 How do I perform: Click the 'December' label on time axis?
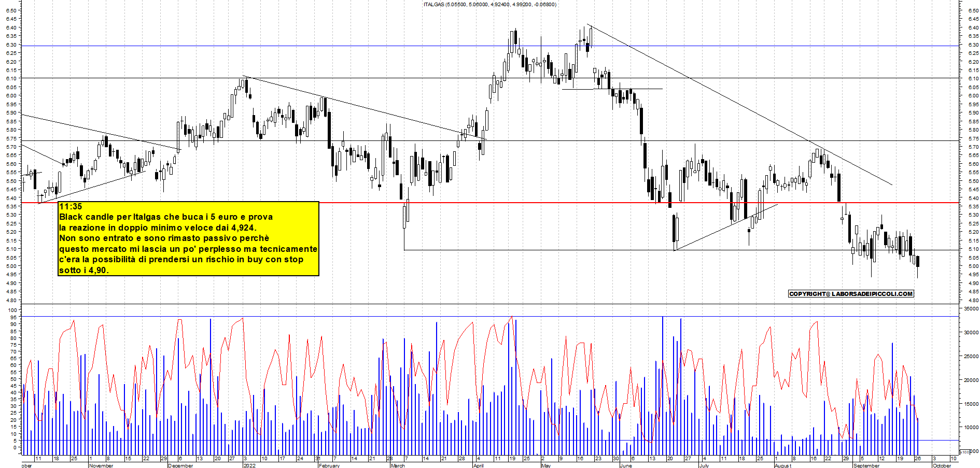[180, 465]
